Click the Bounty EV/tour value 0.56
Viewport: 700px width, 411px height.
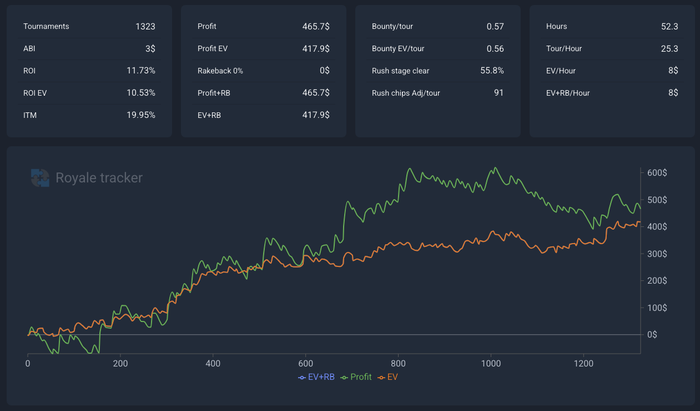pyautogui.click(x=495, y=49)
